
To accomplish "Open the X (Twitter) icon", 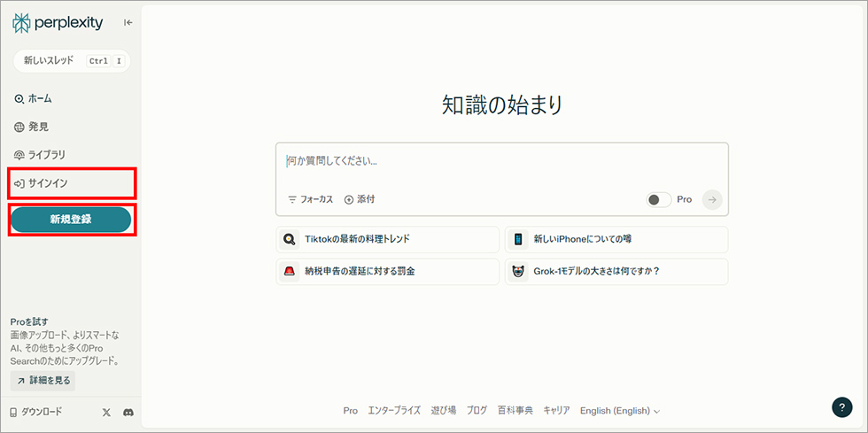I will (107, 413).
